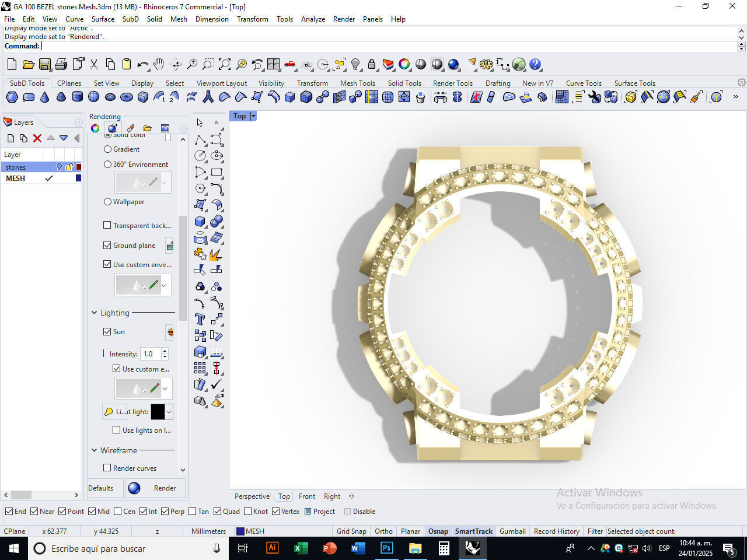747x560 pixels.
Task: Select the Gradient background radio button
Action: (107, 149)
